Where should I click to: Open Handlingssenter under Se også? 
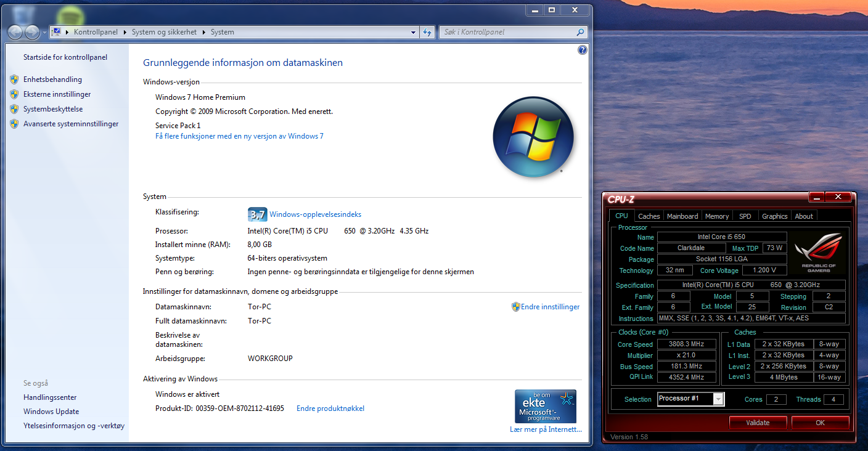50,397
